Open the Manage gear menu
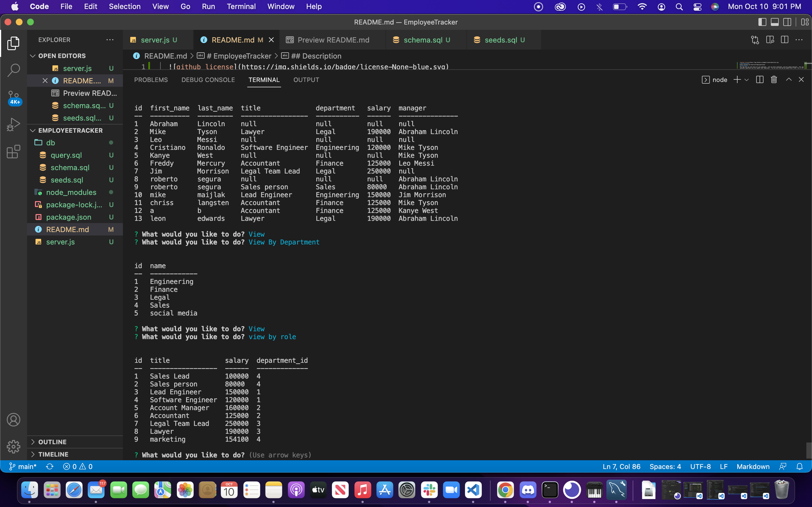Image resolution: width=812 pixels, height=507 pixels. tap(14, 446)
